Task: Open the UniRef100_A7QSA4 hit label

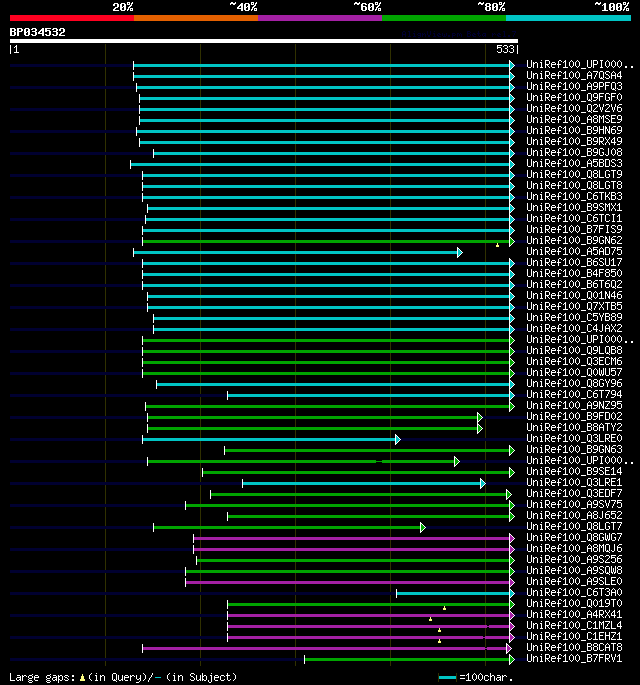Action: (574, 76)
